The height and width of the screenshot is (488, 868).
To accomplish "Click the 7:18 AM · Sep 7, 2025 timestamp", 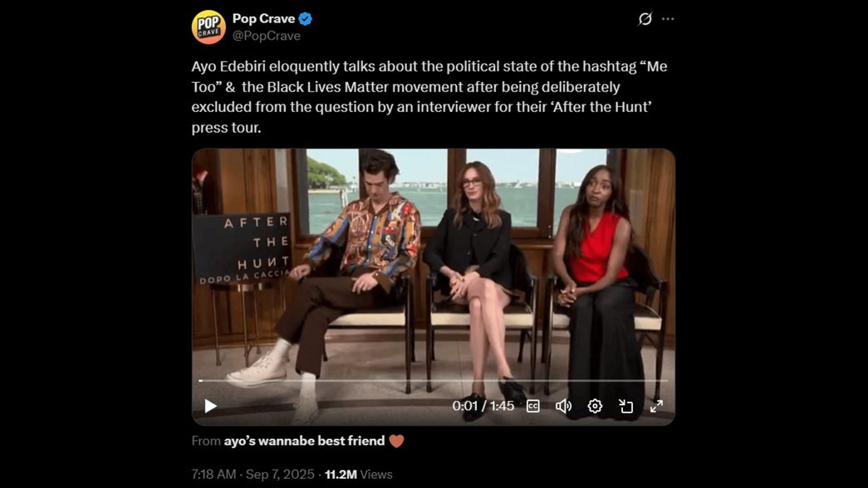I will pyautogui.click(x=253, y=474).
